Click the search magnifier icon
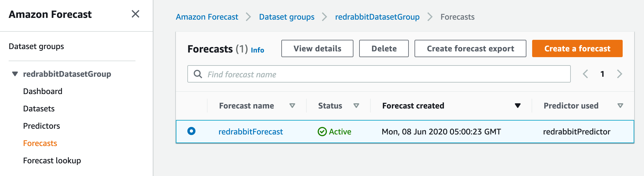 [x=198, y=74]
